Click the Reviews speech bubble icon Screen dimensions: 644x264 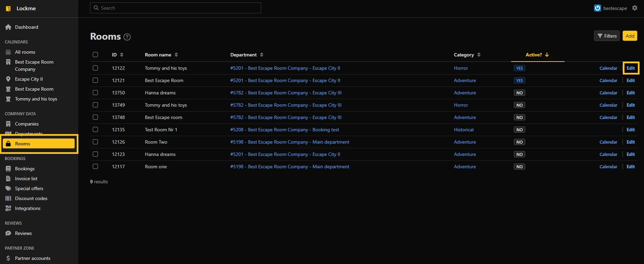(x=8, y=234)
